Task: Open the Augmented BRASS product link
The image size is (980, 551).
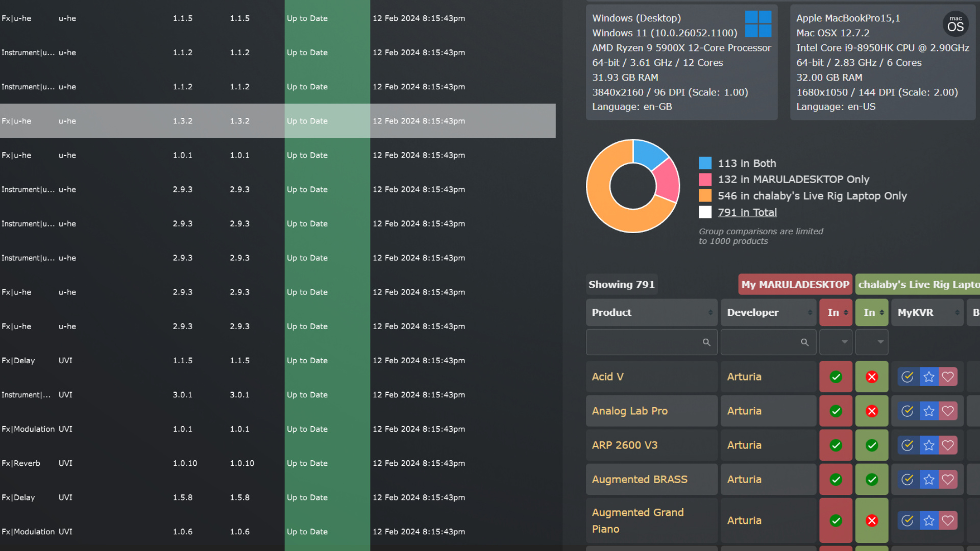Action: click(640, 479)
